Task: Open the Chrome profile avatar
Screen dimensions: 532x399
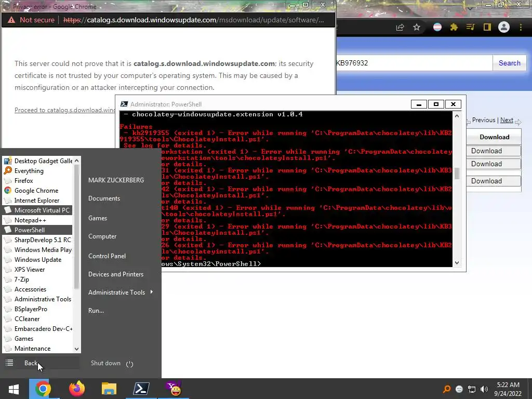Action: pyautogui.click(x=504, y=27)
